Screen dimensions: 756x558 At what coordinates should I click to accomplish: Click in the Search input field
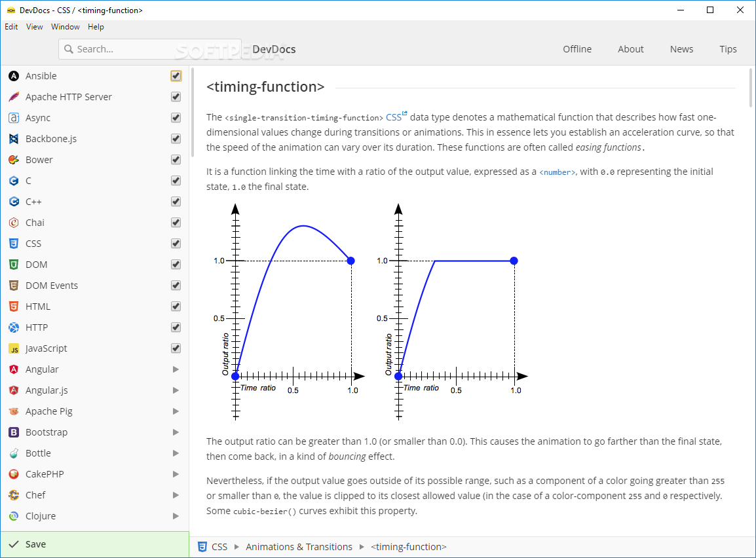tap(150, 49)
